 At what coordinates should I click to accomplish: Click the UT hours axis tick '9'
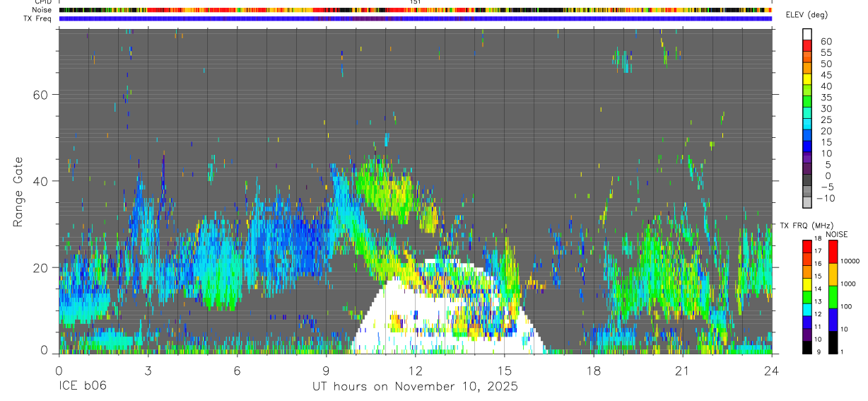(x=326, y=371)
